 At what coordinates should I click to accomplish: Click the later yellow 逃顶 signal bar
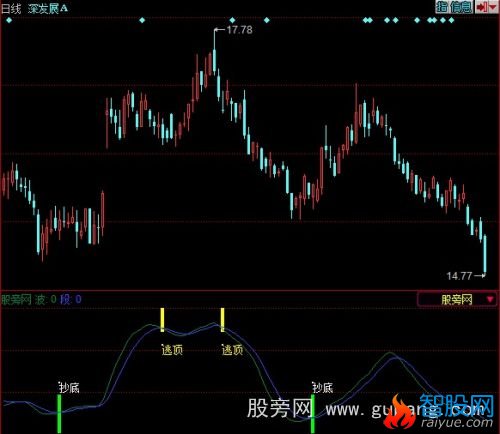tap(222, 320)
